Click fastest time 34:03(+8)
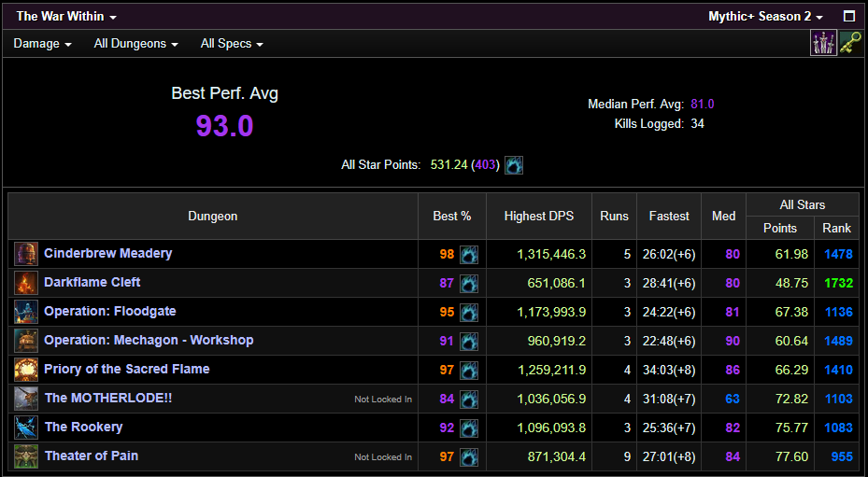Image resolution: width=868 pixels, height=477 pixels. tap(669, 371)
